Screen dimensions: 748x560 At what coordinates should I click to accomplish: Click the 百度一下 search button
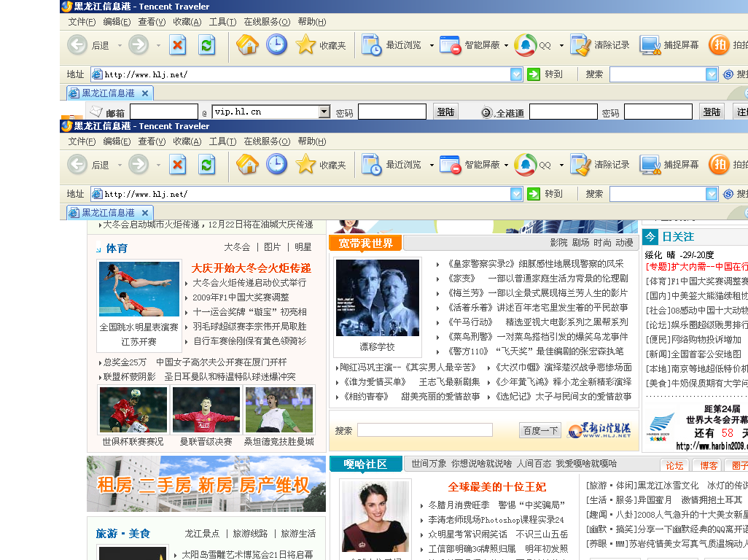coord(539,431)
